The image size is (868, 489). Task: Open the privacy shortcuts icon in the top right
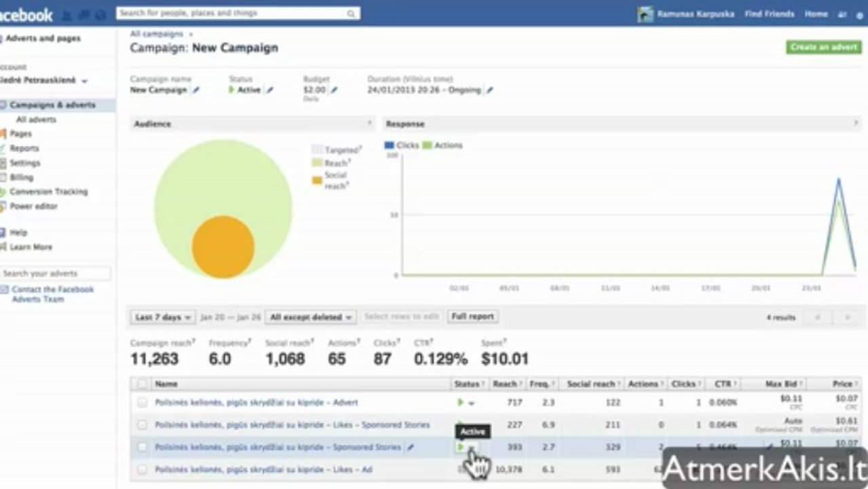842,14
